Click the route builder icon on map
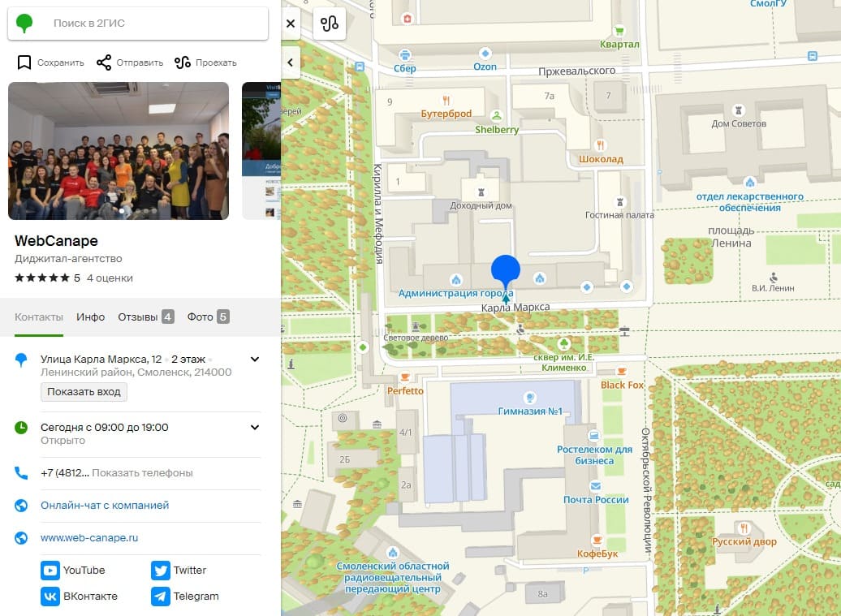 [x=329, y=24]
